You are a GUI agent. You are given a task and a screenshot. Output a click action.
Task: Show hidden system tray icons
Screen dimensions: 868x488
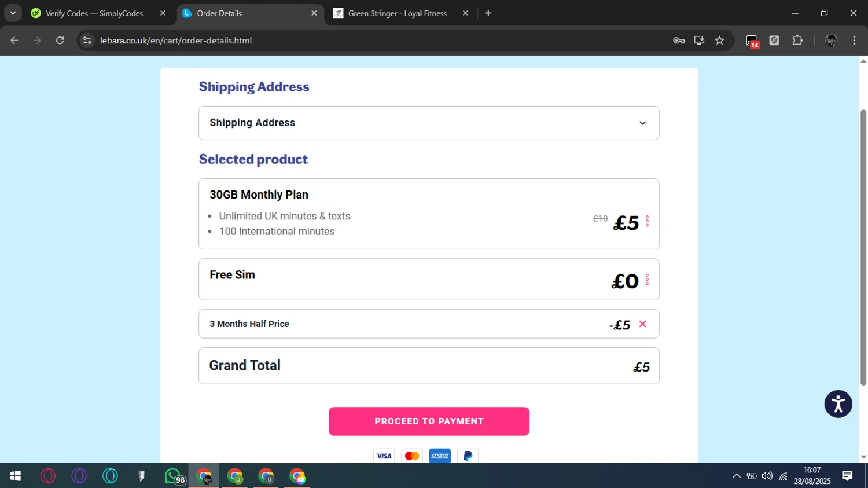(736, 476)
